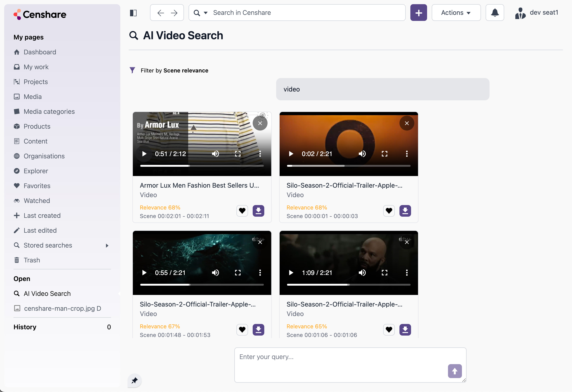
Task: Mute the Silo video at 1:09
Action: (362, 273)
